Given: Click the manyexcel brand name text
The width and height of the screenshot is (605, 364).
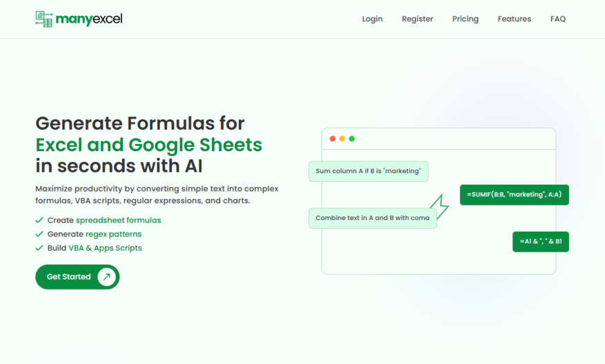Looking at the screenshot, I should point(89,19).
